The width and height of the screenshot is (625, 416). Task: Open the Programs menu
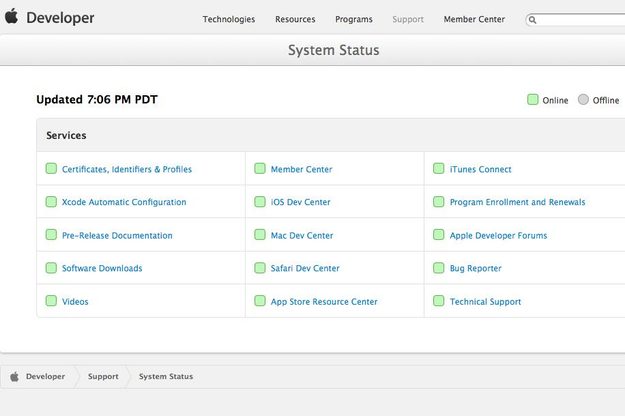[354, 19]
